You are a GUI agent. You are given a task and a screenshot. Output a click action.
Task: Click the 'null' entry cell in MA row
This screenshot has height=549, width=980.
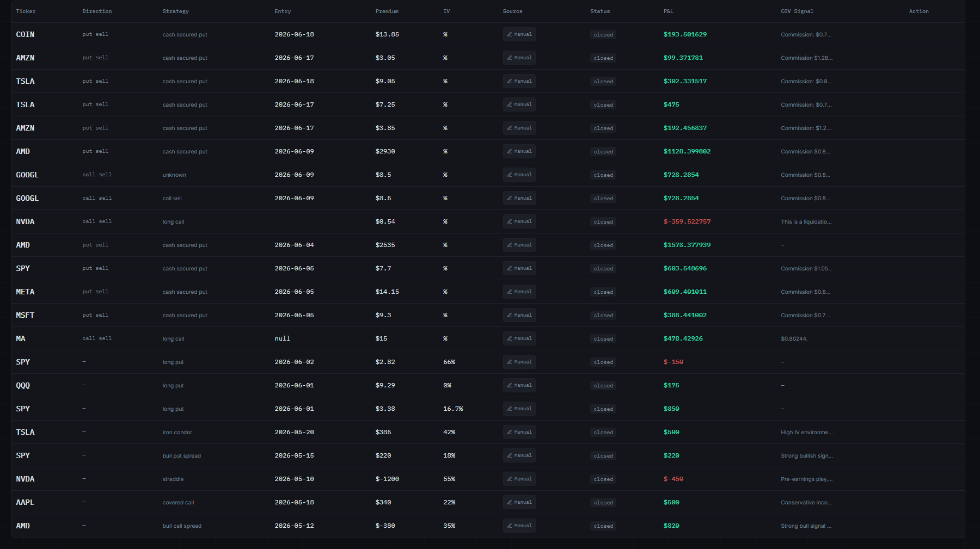pyautogui.click(x=283, y=338)
